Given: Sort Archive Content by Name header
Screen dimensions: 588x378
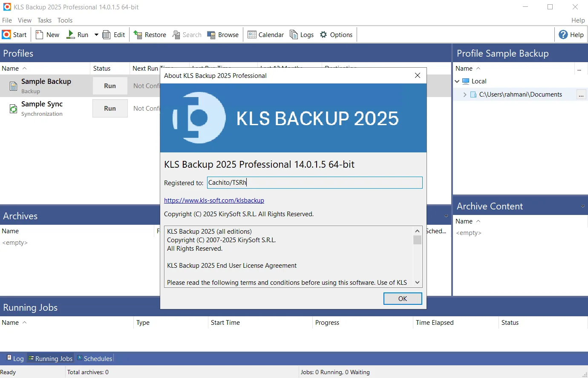Looking at the screenshot, I should 520,221.
